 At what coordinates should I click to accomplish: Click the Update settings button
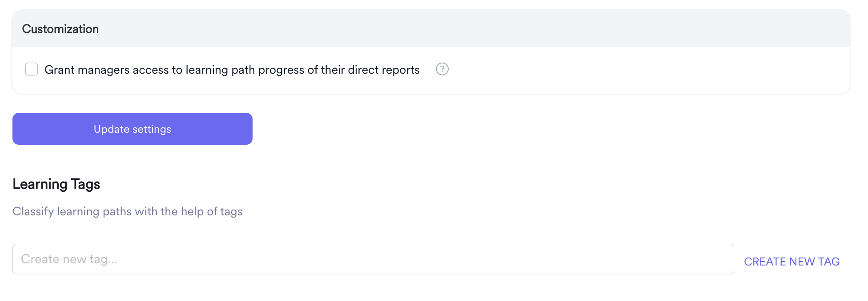pyautogui.click(x=133, y=129)
